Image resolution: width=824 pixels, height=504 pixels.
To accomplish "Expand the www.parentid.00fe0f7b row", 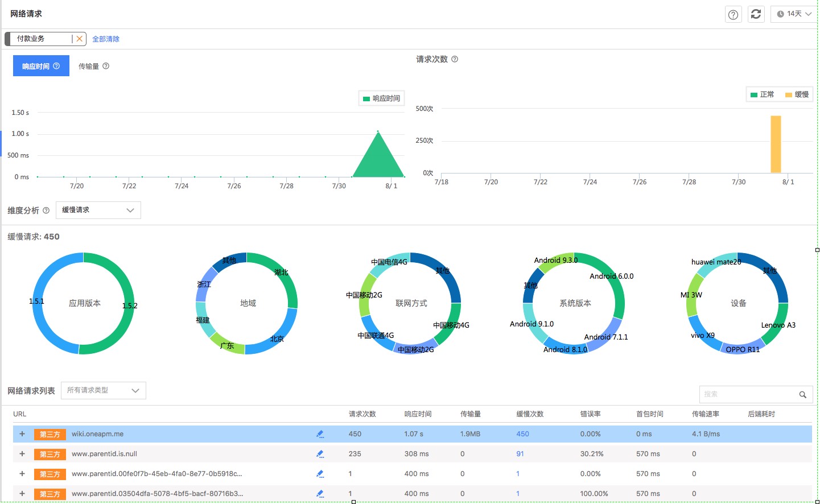I will pyautogui.click(x=22, y=474).
